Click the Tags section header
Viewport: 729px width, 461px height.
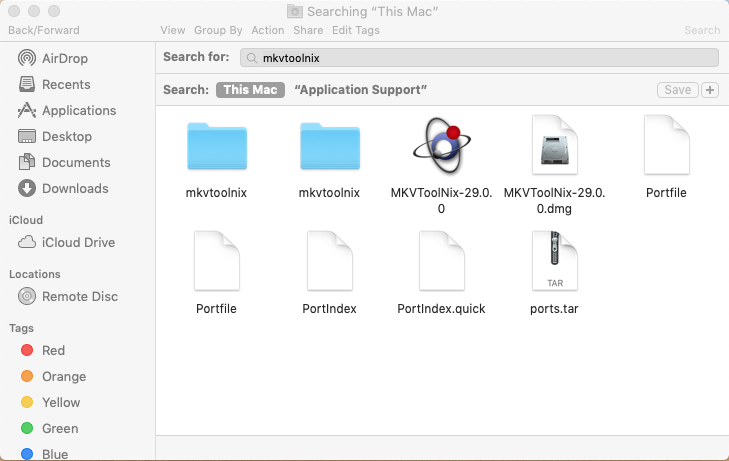pos(21,328)
